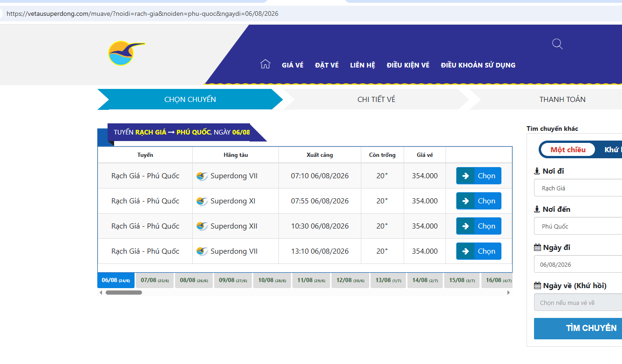Click the calendar icon beside Ngày đi
This screenshot has width=622, height=364.
pyautogui.click(x=537, y=248)
